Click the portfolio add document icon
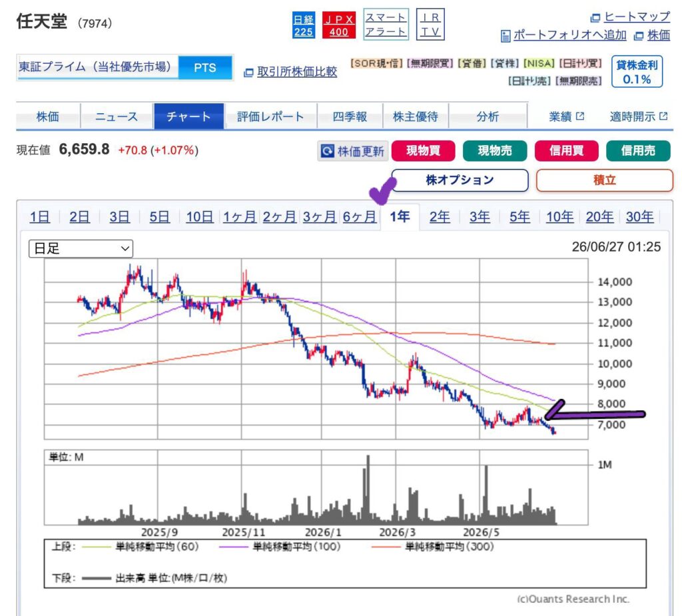The image size is (682, 616). [x=506, y=36]
